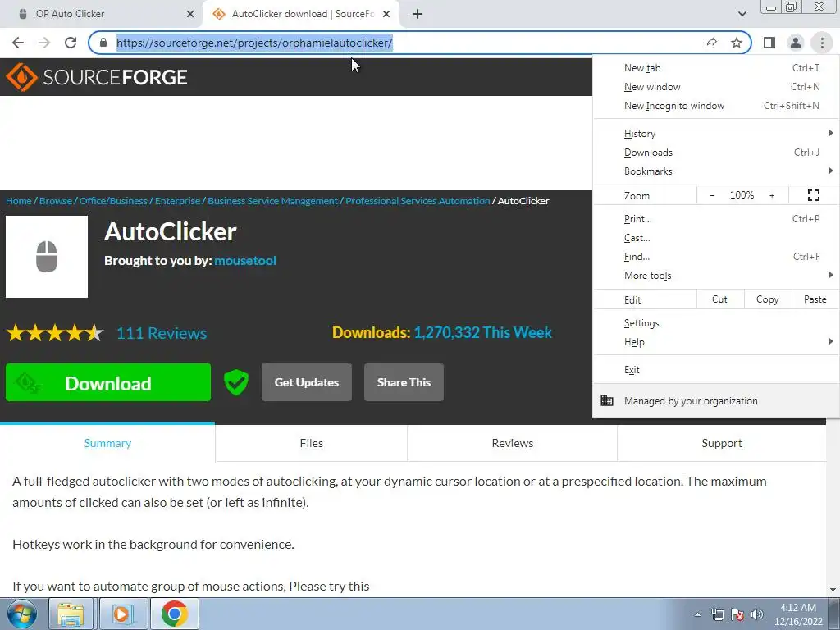Expand the History submenu
840x630 pixels.
tap(715, 134)
